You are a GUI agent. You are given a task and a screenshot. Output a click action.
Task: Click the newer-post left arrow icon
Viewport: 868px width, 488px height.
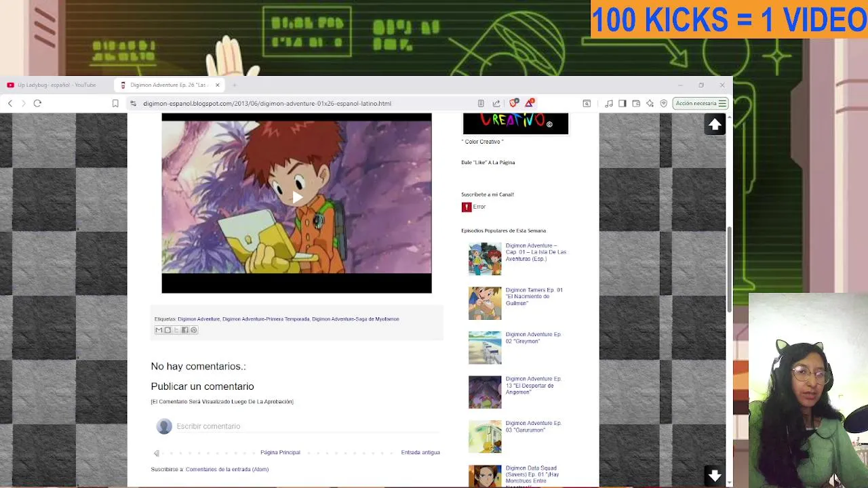pos(157,453)
